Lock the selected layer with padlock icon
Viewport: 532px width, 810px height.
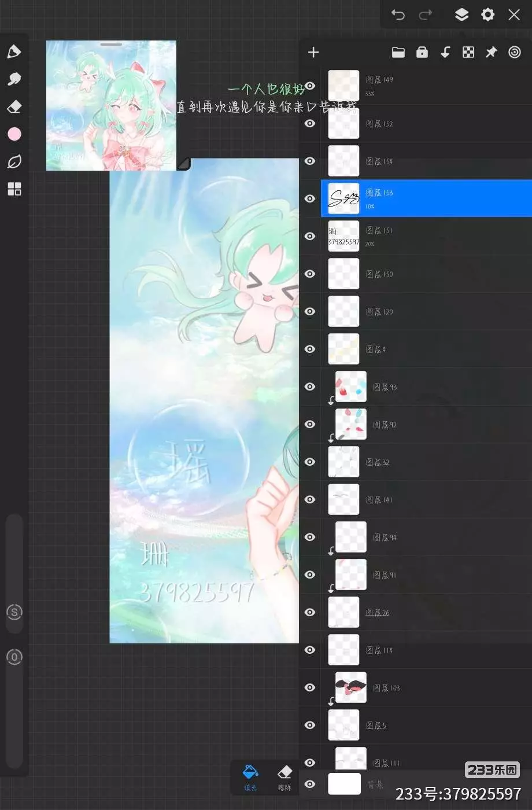pyautogui.click(x=422, y=53)
